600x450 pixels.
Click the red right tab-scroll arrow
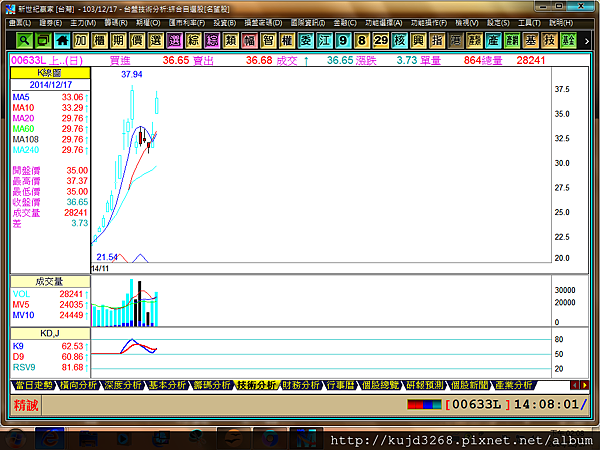click(584, 385)
